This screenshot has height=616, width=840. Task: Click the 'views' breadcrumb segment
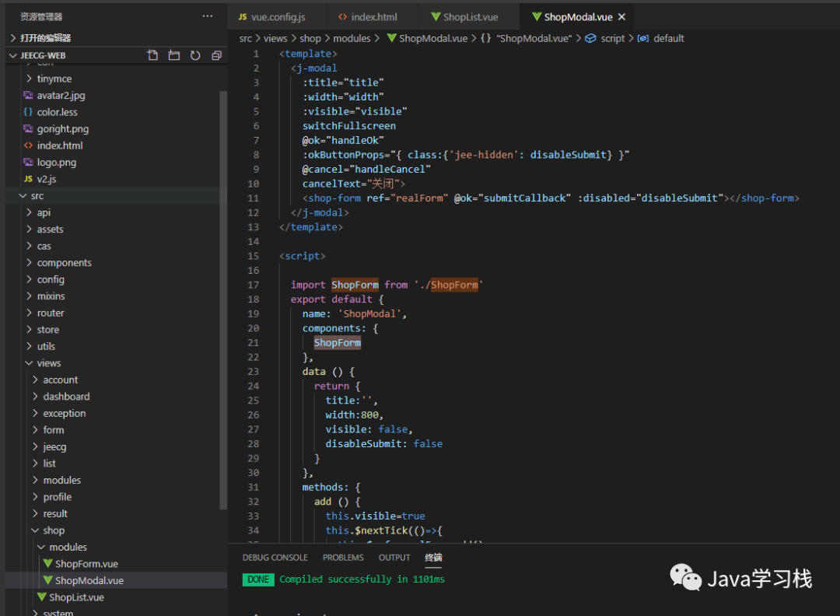tap(275, 38)
